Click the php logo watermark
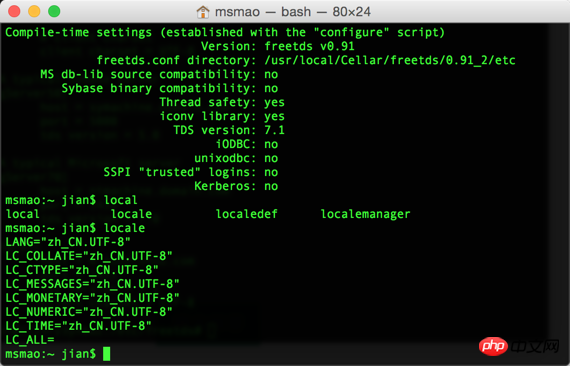 (493, 346)
